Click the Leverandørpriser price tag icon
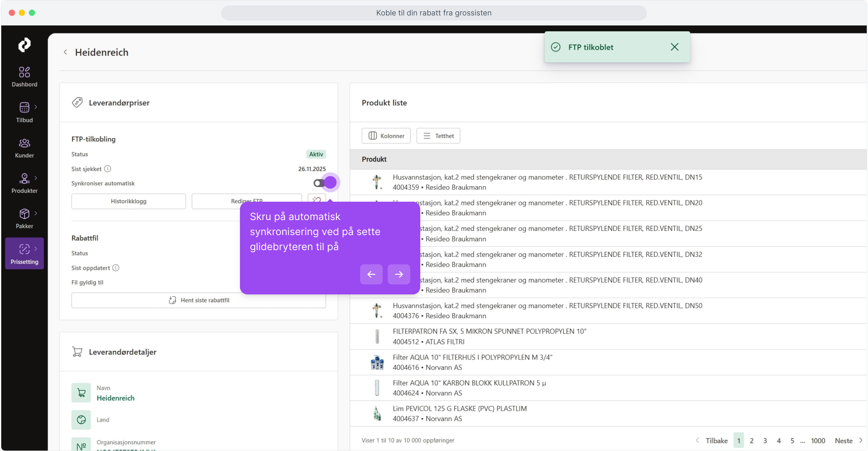 [78, 102]
